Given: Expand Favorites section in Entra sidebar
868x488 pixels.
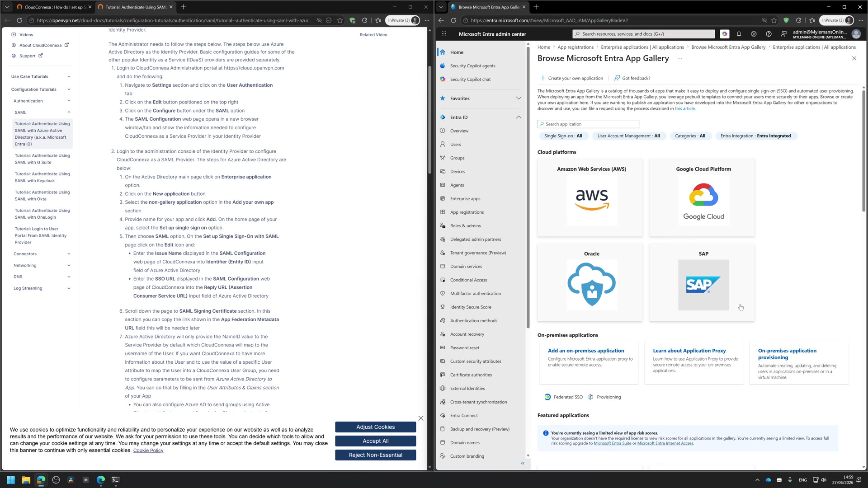Looking at the screenshot, I should [x=519, y=99].
